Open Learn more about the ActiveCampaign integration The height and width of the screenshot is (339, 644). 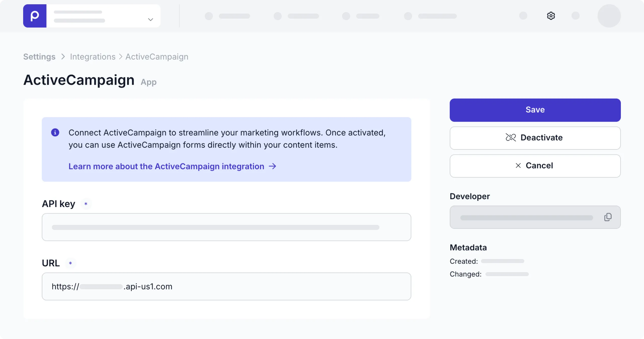pos(166,166)
